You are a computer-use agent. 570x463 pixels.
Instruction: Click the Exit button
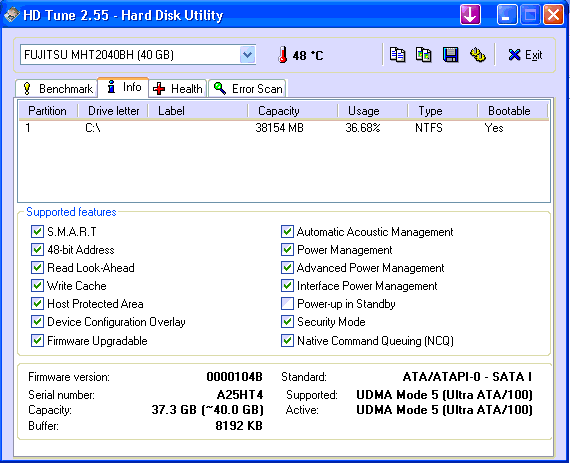(525, 55)
